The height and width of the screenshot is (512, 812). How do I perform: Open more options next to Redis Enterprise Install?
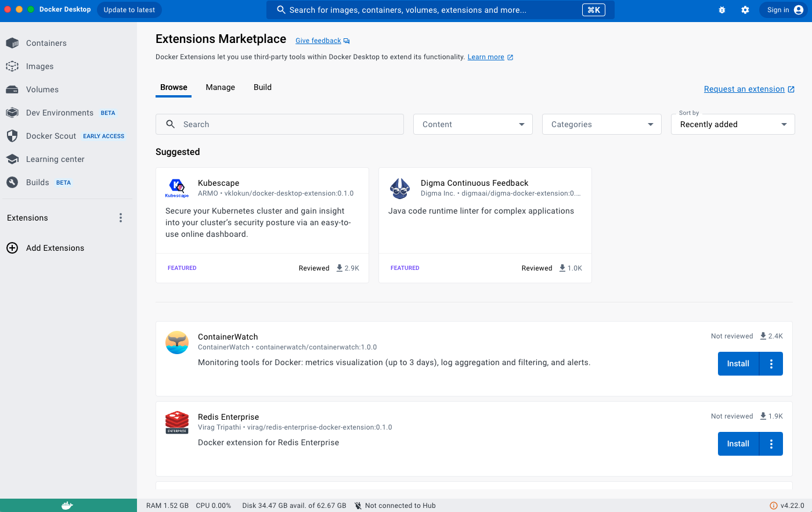pos(771,444)
